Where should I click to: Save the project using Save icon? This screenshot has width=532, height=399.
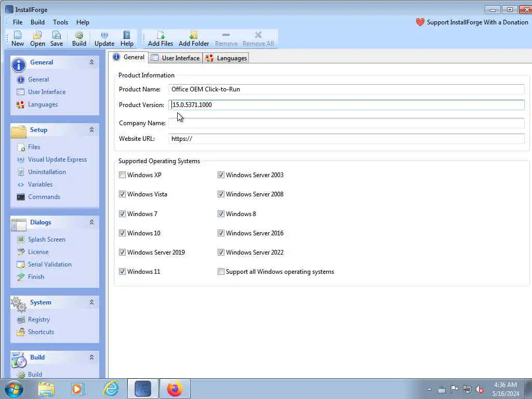coord(56,38)
